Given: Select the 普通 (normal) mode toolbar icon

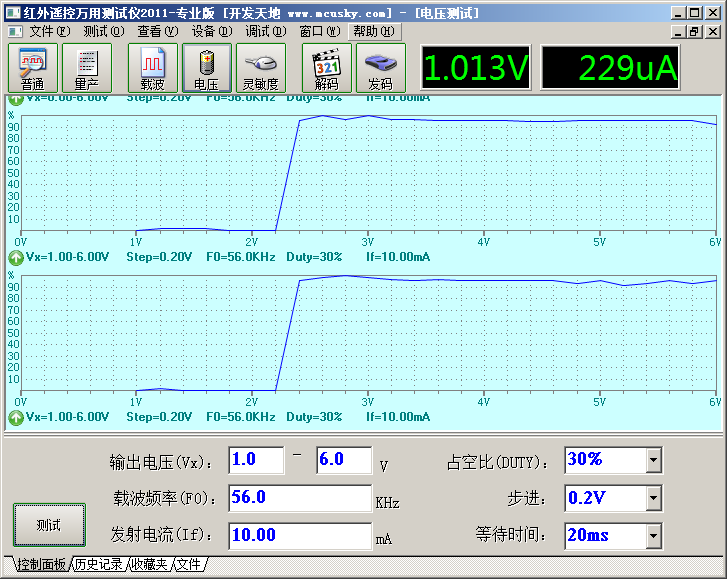Looking at the screenshot, I should pos(33,68).
